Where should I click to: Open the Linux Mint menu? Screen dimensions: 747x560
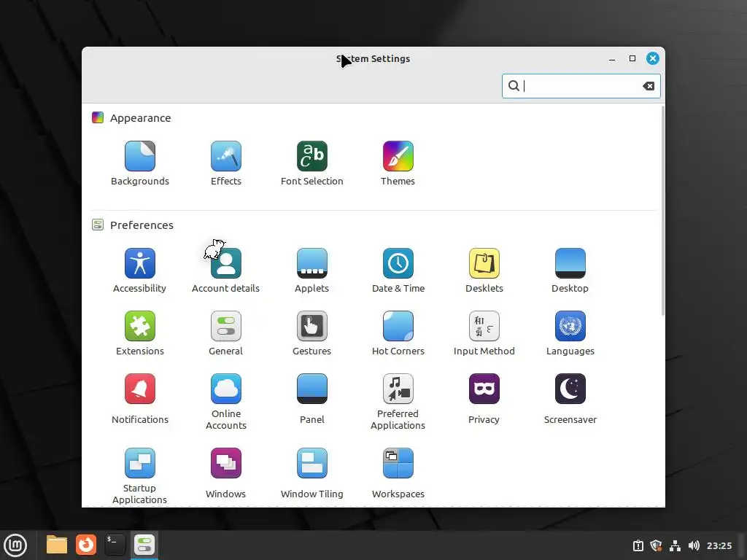(x=16, y=545)
